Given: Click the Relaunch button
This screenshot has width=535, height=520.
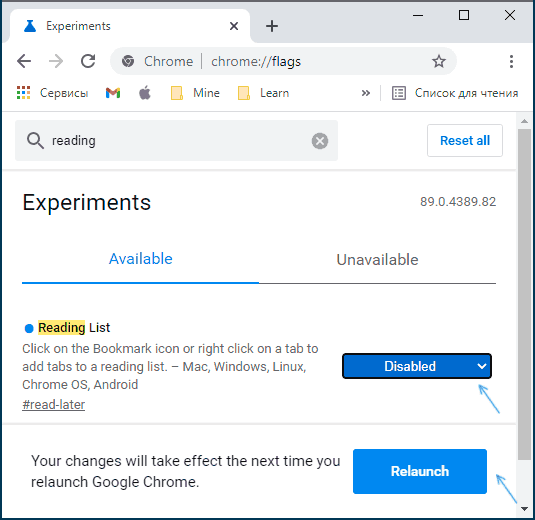Looking at the screenshot, I should pyautogui.click(x=420, y=471).
